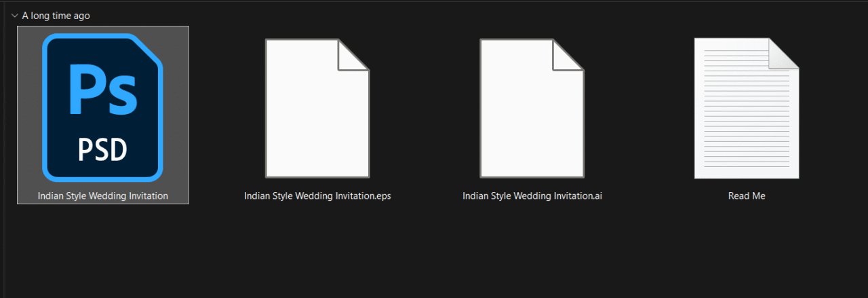Click the "Indian Style Wedding Invitation.ai" file name label
Screen dimensions: 868x298
pyautogui.click(x=532, y=196)
